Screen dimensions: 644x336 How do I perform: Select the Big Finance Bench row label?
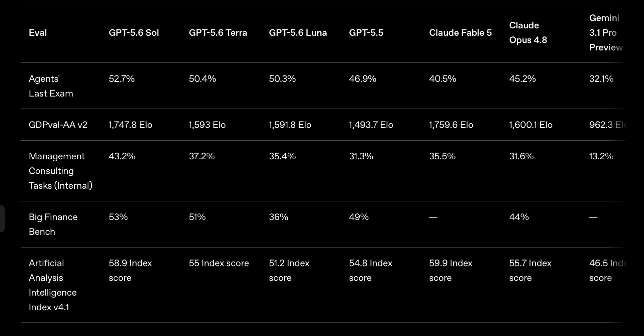[x=53, y=224]
